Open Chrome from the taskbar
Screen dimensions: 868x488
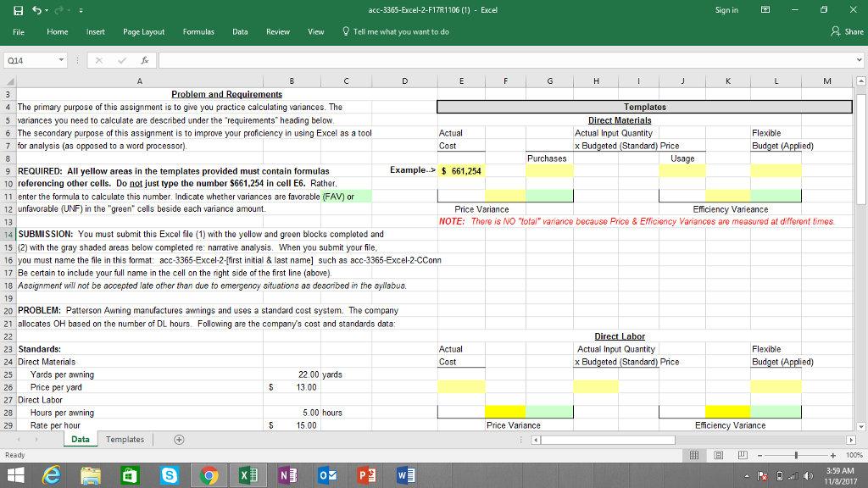click(x=211, y=474)
